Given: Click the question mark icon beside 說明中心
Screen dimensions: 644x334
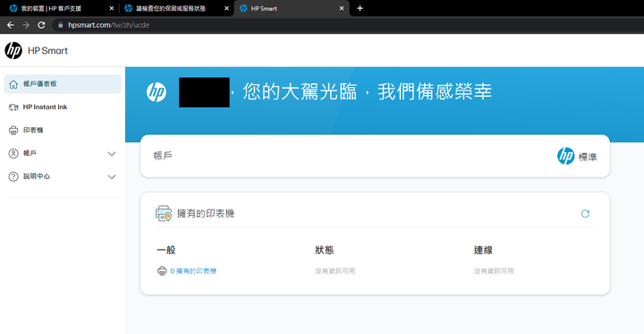Looking at the screenshot, I should (x=13, y=176).
